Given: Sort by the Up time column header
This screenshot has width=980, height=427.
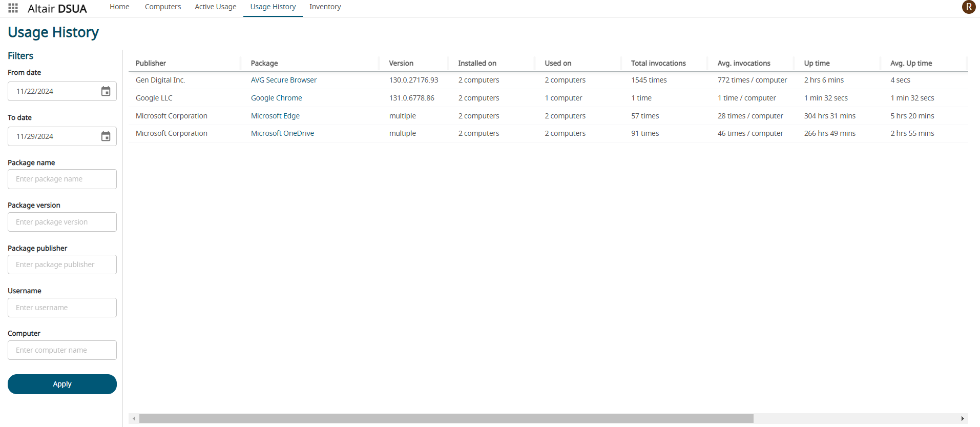Looking at the screenshot, I should pyautogui.click(x=817, y=64).
